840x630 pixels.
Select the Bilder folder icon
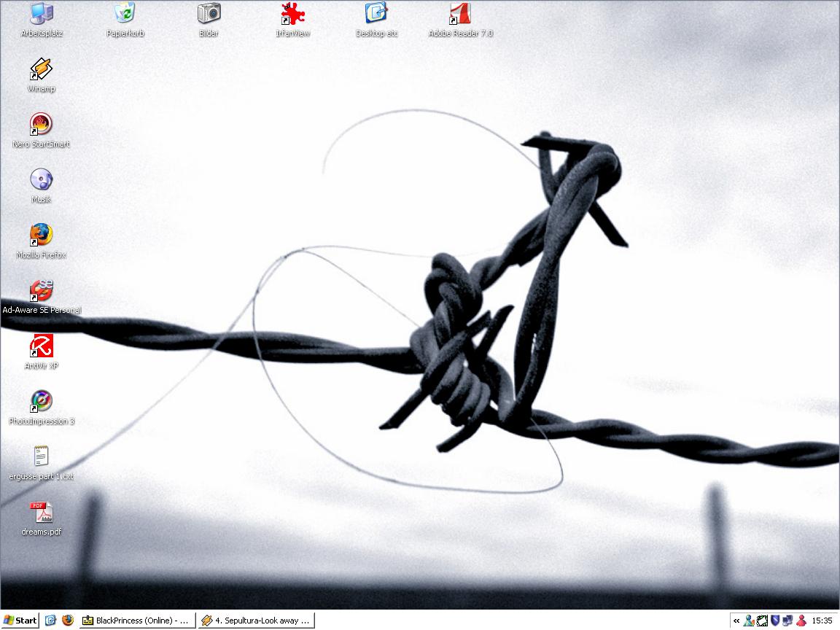[209, 14]
